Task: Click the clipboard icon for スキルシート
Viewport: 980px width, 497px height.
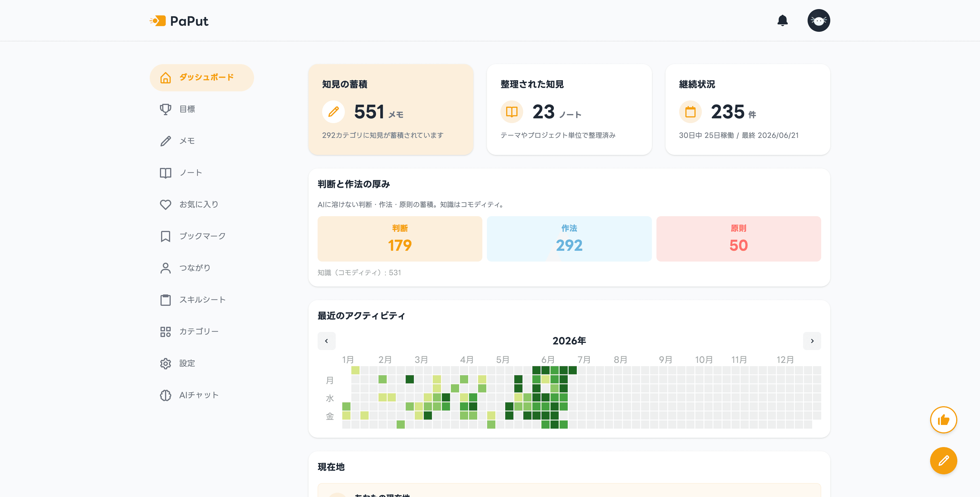Action: pos(166,300)
